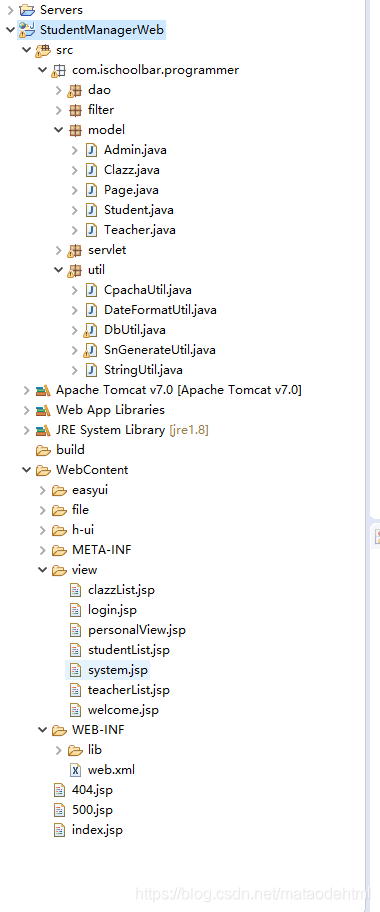Click the Web App Libraries icon
The width and height of the screenshot is (380, 912).
click(43, 410)
